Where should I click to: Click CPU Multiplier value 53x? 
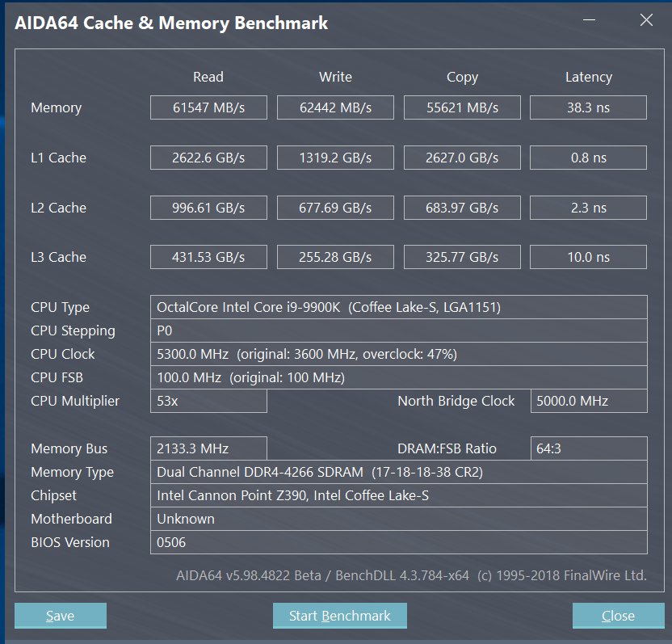208,401
